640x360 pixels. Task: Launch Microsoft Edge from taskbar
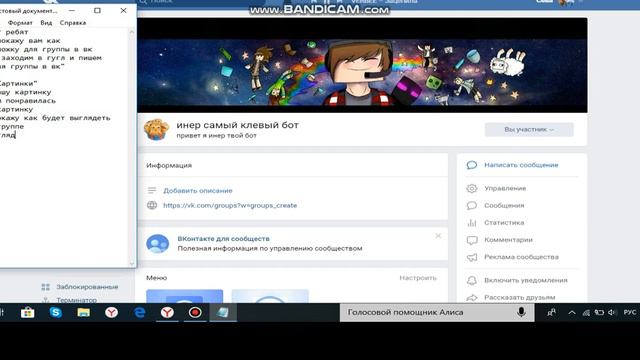[139, 313]
